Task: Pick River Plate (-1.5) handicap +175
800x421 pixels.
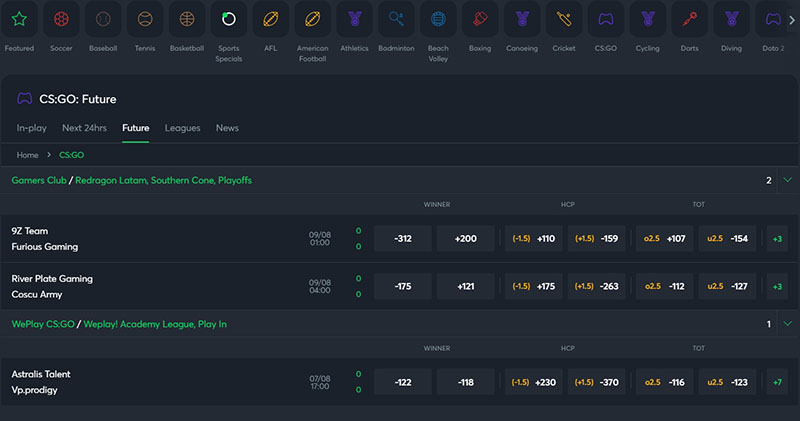Action: pos(534,286)
